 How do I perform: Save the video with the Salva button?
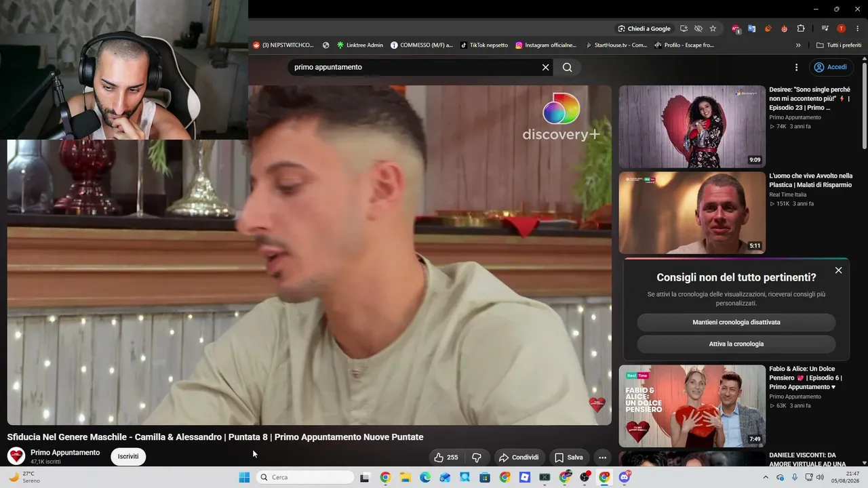(569, 457)
